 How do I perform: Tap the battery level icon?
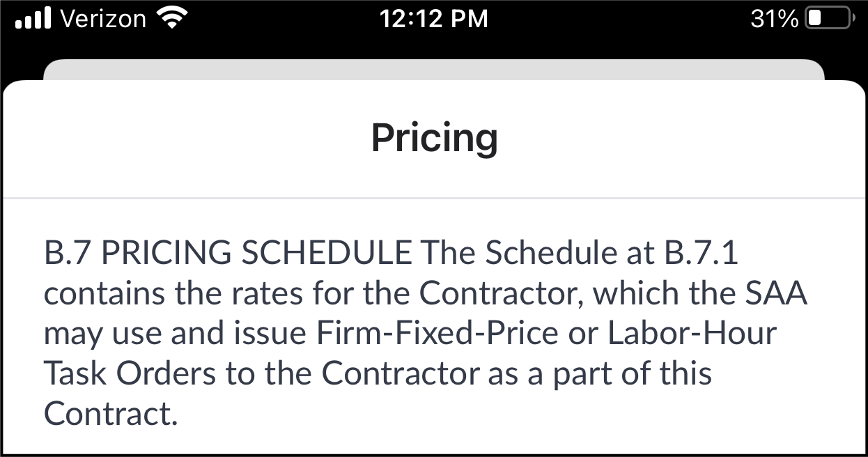click(829, 19)
